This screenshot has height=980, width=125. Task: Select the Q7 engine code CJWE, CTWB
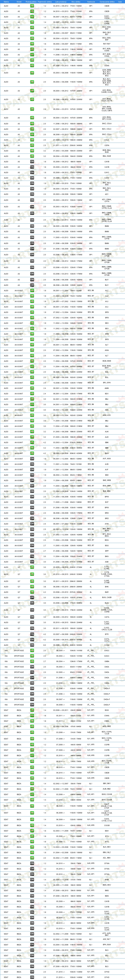click(x=107, y=581)
